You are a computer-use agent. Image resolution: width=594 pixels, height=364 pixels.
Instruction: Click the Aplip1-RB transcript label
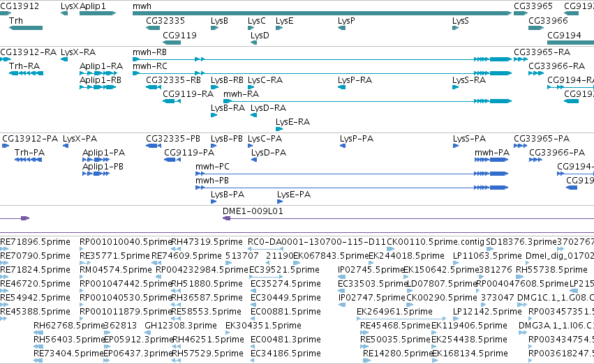pyautogui.click(x=101, y=79)
